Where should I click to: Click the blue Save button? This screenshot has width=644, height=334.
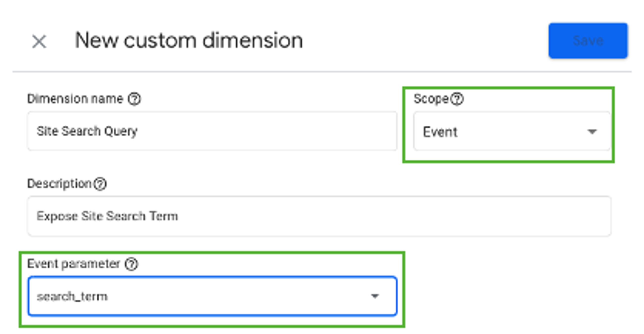(588, 41)
